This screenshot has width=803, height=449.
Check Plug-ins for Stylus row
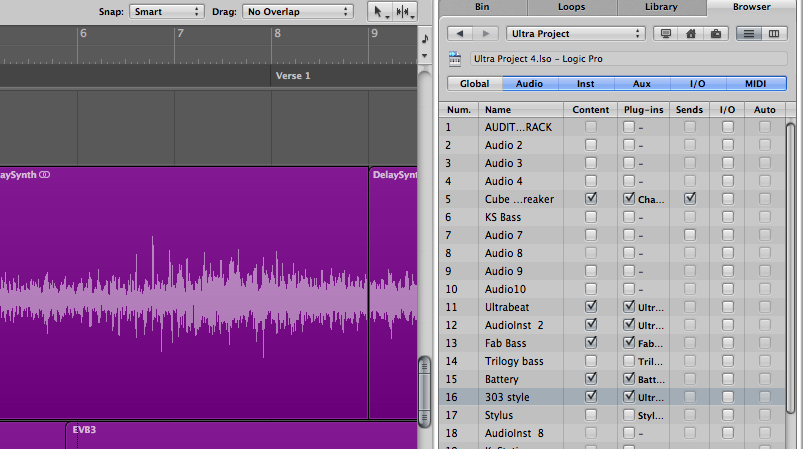(x=629, y=415)
